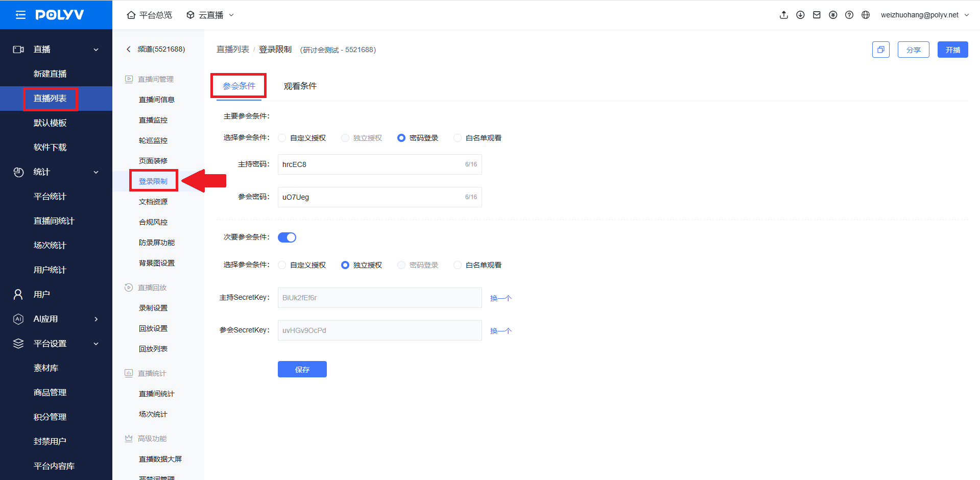Open 封禁用户 in the sidebar
Image resolution: width=980 pixels, height=480 pixels.
[x=50, y=442]
